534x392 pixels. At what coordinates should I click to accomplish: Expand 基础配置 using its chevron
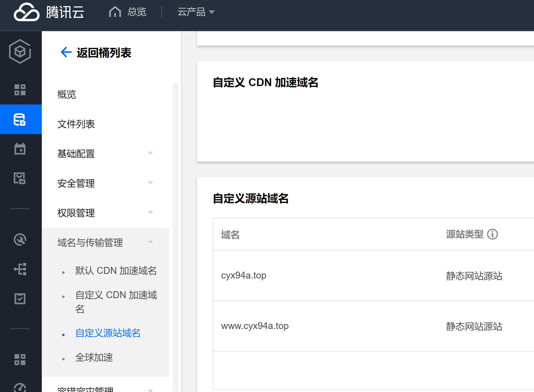[x=150, y=153]
